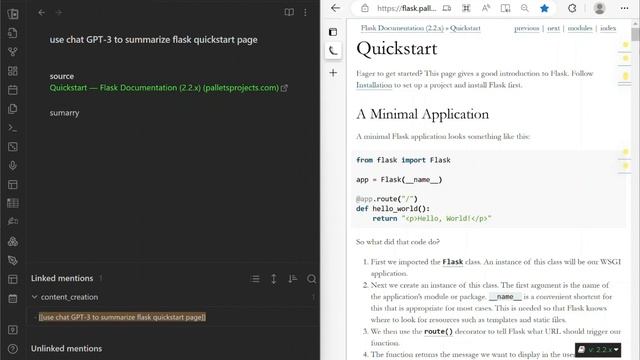The image size is (640, 360).
Task: Navigate forward in the Obsidian note pane
Action: [x=59, y=13]
